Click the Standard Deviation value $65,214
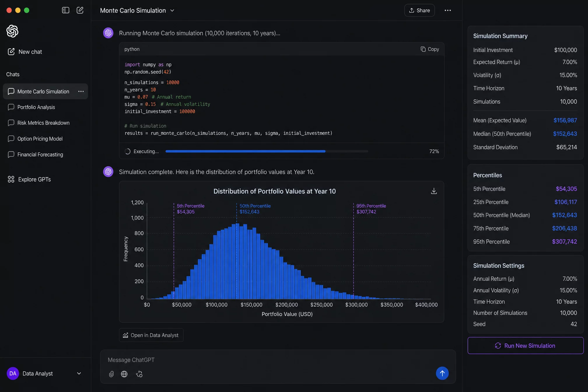Image resolution: width=588 pixels, height=392 pixels. click(x=566, y=147)
